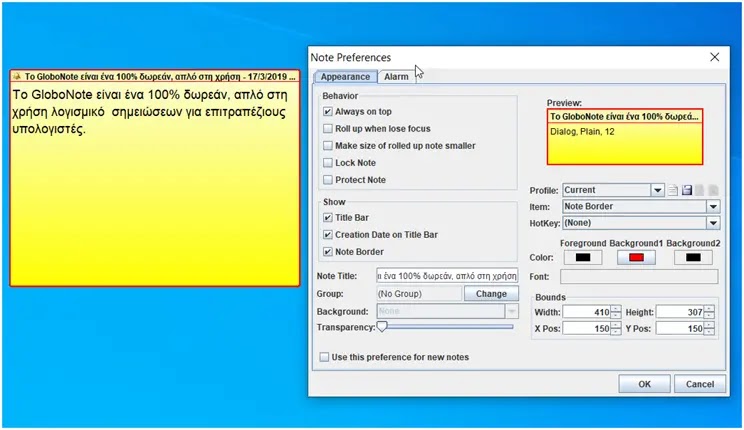
Task: Enable the Lock Note option
Action: coord(327,163)
